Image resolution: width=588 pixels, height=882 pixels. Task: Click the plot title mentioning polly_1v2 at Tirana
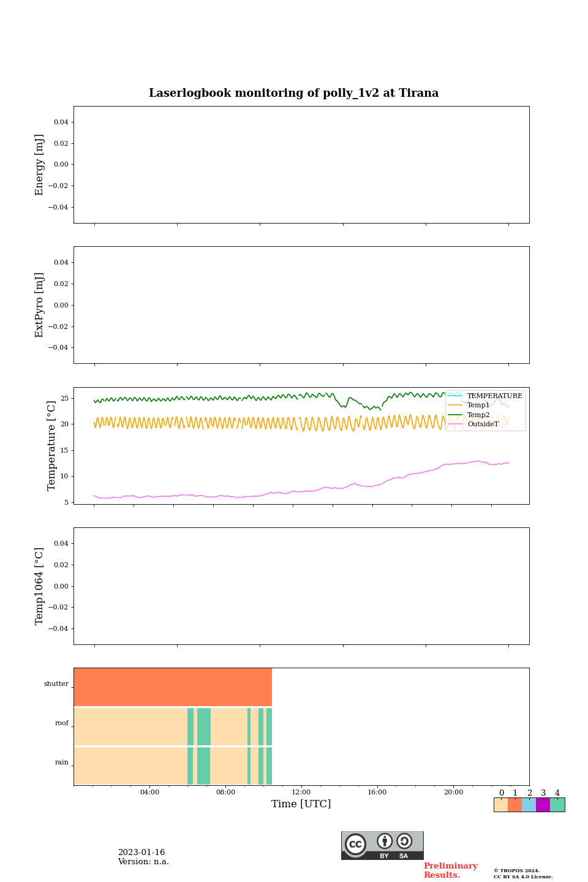coord(294,93)
